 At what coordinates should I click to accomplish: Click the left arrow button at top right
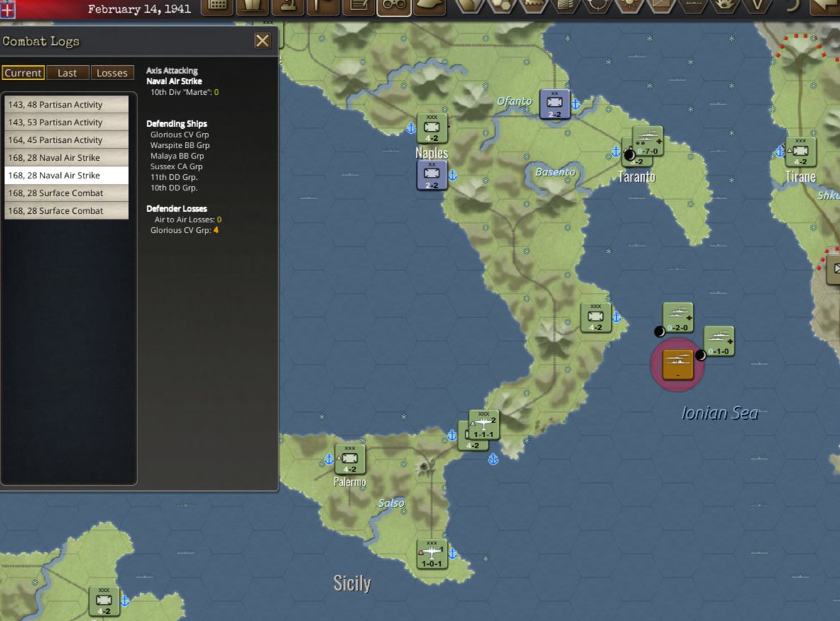tap(825, 6)
